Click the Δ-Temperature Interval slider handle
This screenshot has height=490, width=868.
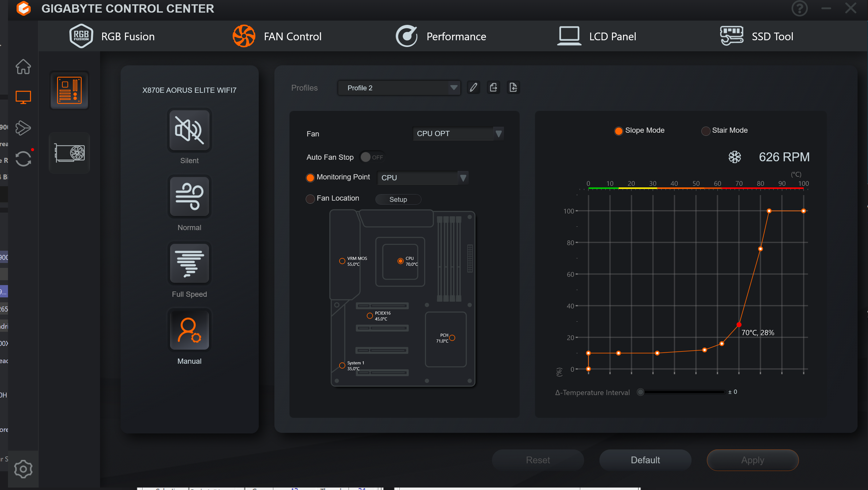point(641,392)
